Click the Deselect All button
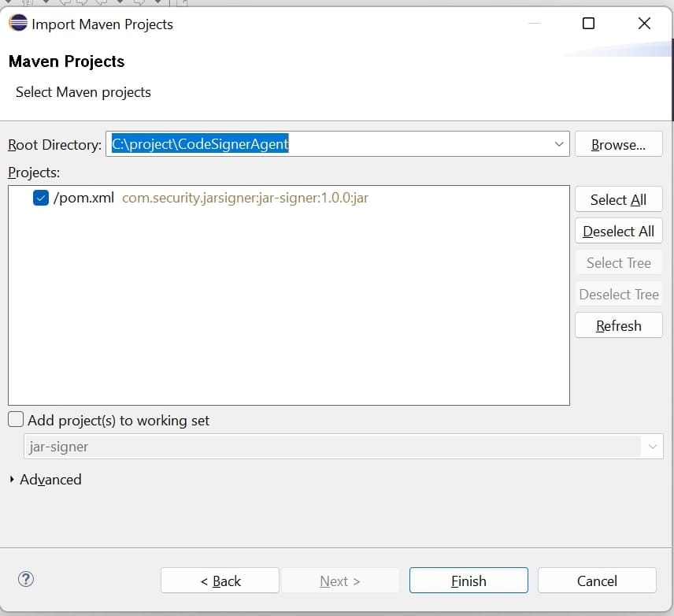This screenshot has width=674, height=616. pyautogui.click(x=618, y=231)
